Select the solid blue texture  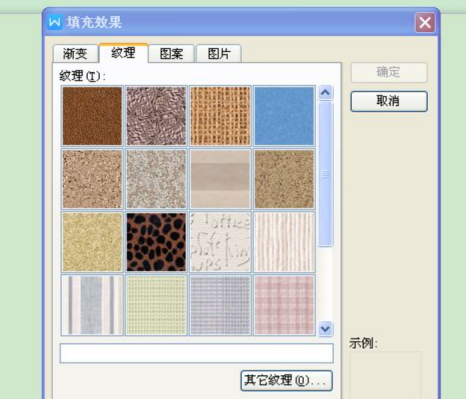[x=284, y=116]
